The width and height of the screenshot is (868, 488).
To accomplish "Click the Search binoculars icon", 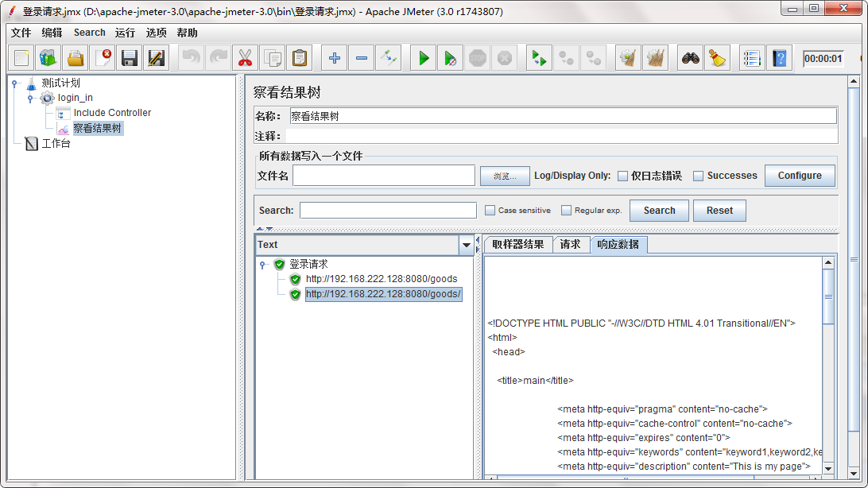I will tap(690, 57).
